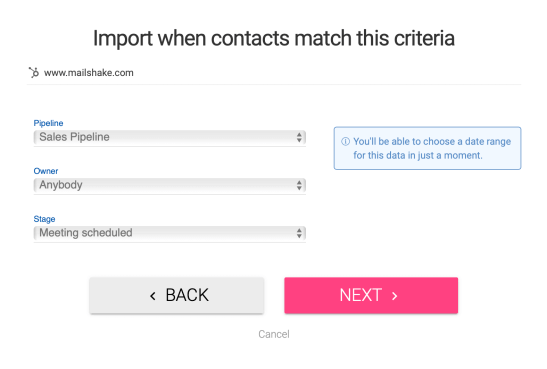Click the Import when contacts match heading
Viewport: 547px width, 369px height.
click(x=274, y=38)
